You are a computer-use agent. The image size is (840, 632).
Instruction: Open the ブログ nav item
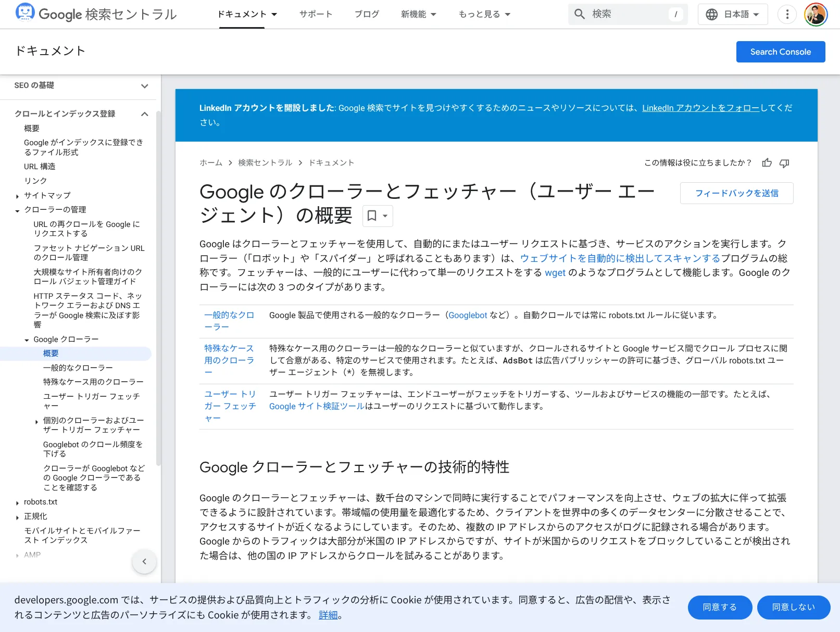[x=367, y=14]
